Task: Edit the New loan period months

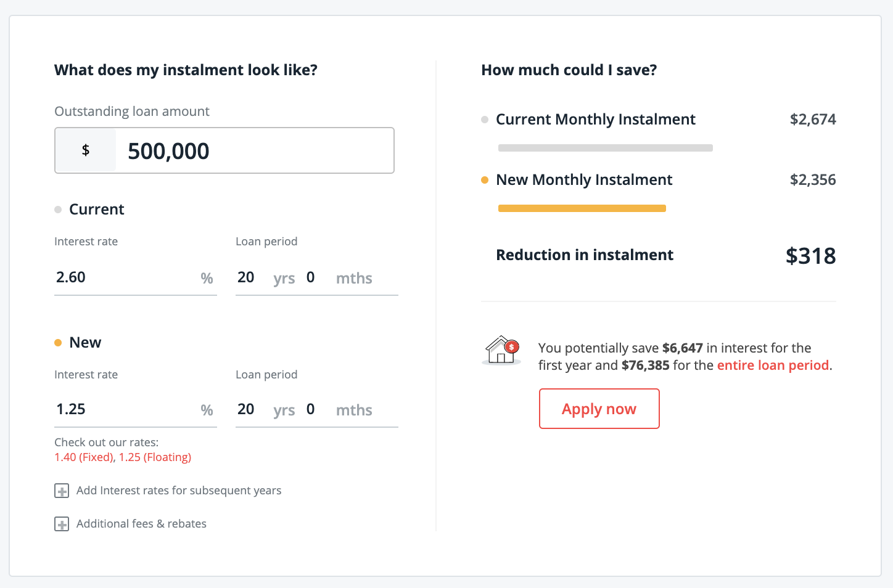Action: point(311,410)
